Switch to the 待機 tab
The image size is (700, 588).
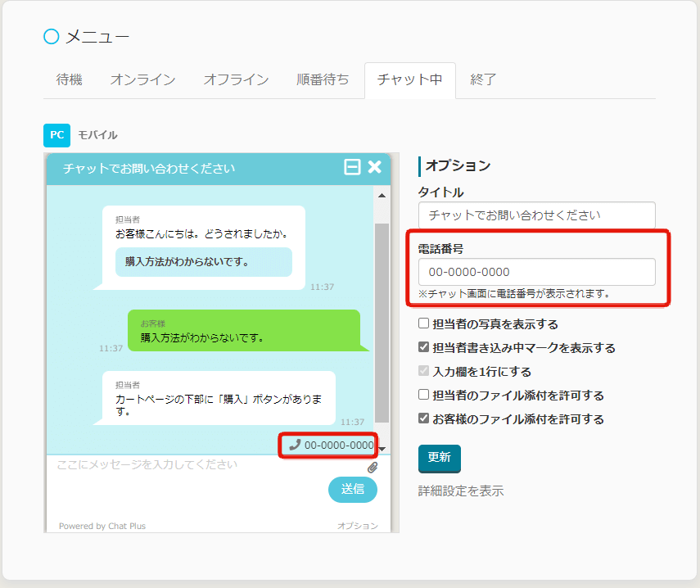click(x=70, y=80)
